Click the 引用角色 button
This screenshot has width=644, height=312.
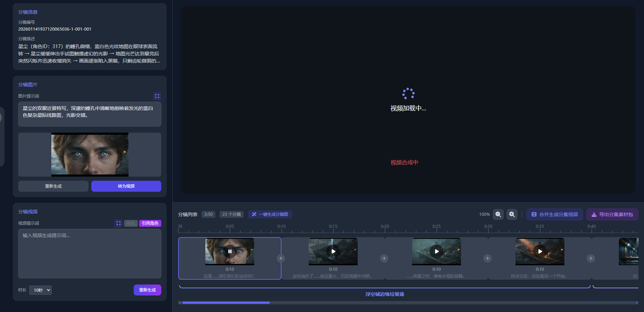150,223
